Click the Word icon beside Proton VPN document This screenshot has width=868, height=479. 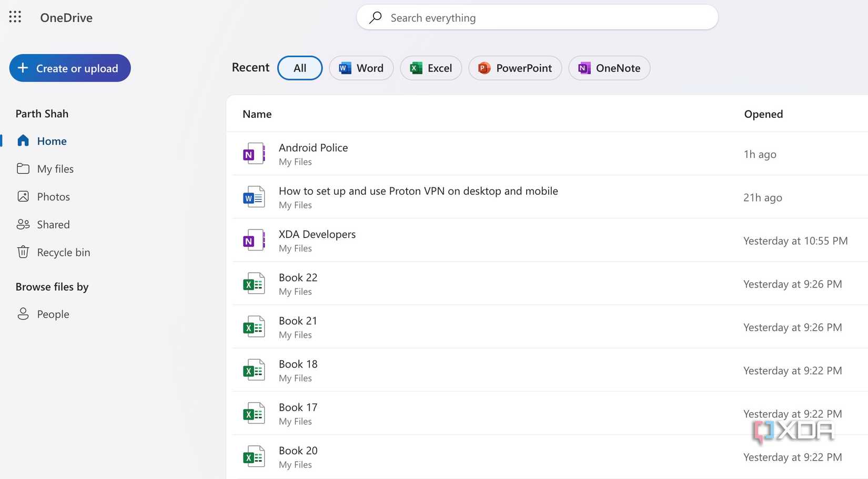pos(254,197)
